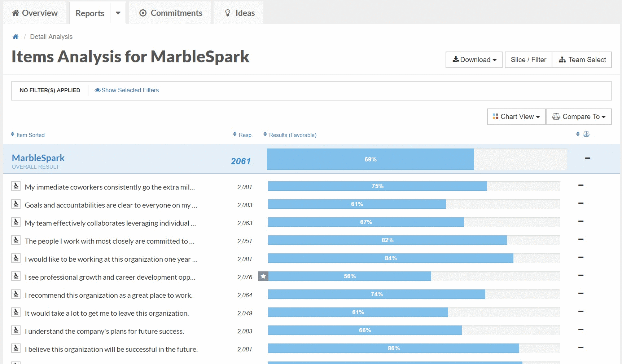Go to the Commitments tab

171,13
